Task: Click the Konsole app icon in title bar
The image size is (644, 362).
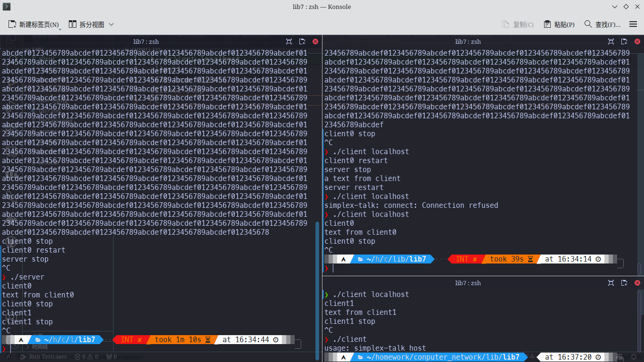Action: coord(7,7)
